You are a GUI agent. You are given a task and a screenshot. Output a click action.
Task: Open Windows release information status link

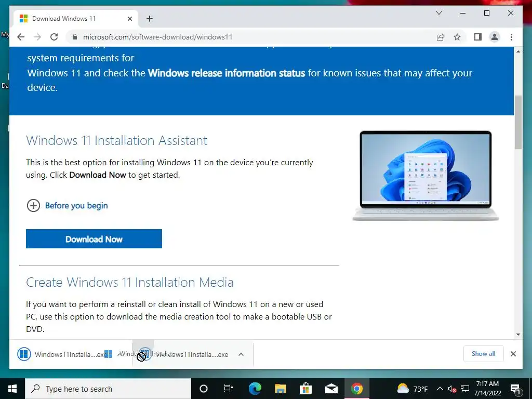pyautogui.click(x=227, y=73)
